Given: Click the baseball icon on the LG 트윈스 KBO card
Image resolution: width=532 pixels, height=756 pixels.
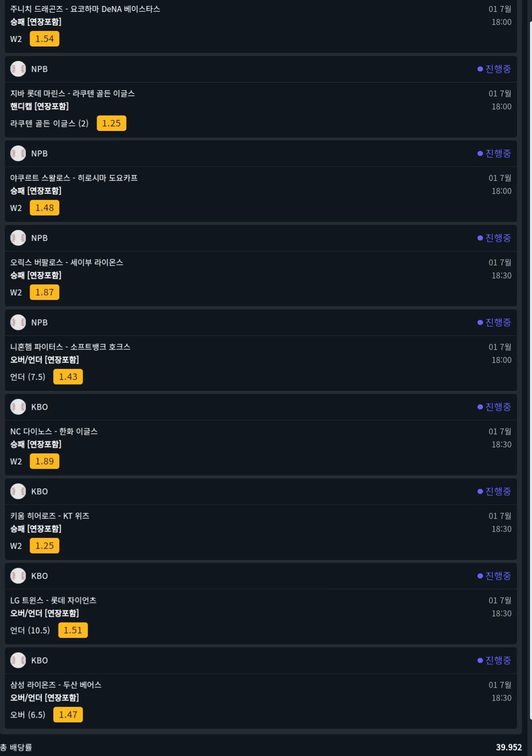Looking at the screenshot, I should pyautogui.click(x=18, y=576).
